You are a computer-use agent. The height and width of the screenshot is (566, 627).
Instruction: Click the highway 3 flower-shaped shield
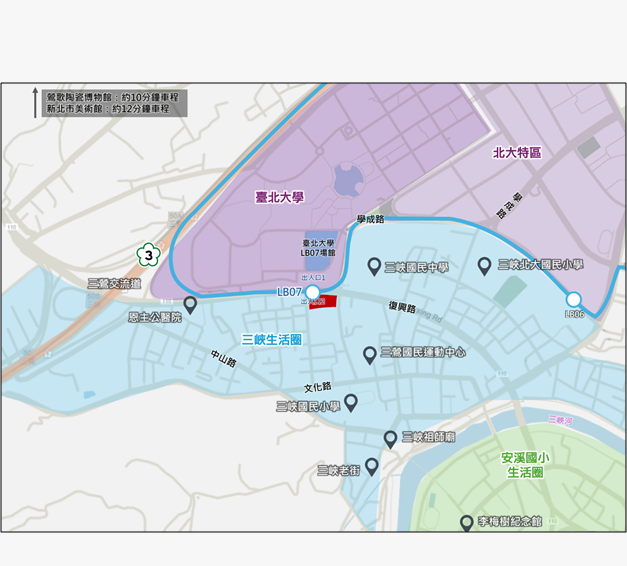point(149,255)
